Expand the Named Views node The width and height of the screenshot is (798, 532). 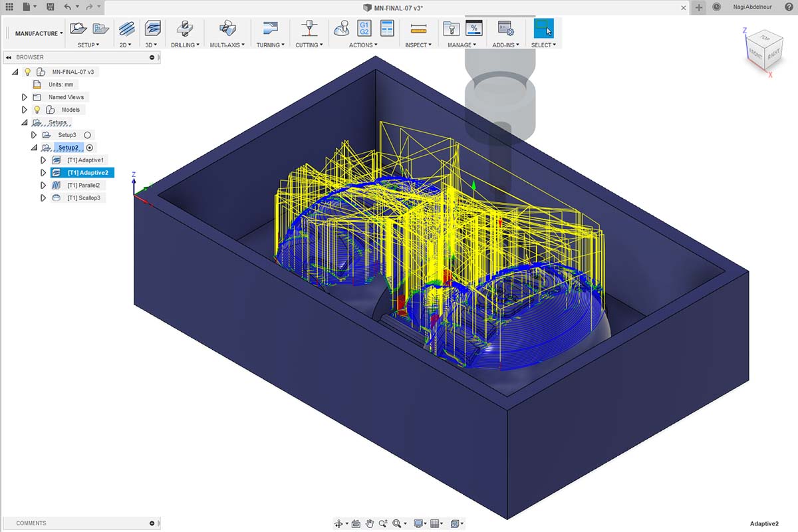tap(25, 97)
